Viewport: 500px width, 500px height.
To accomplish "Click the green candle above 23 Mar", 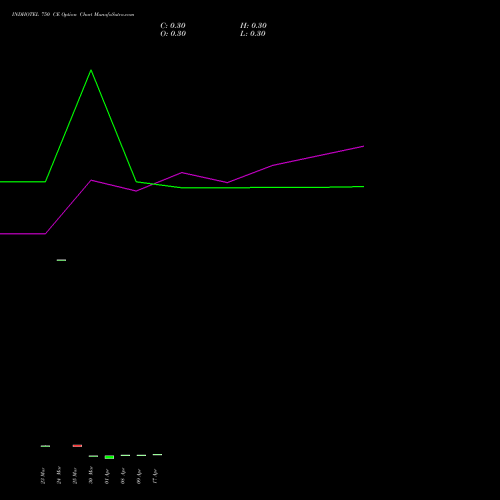I will tap(45, 446).
